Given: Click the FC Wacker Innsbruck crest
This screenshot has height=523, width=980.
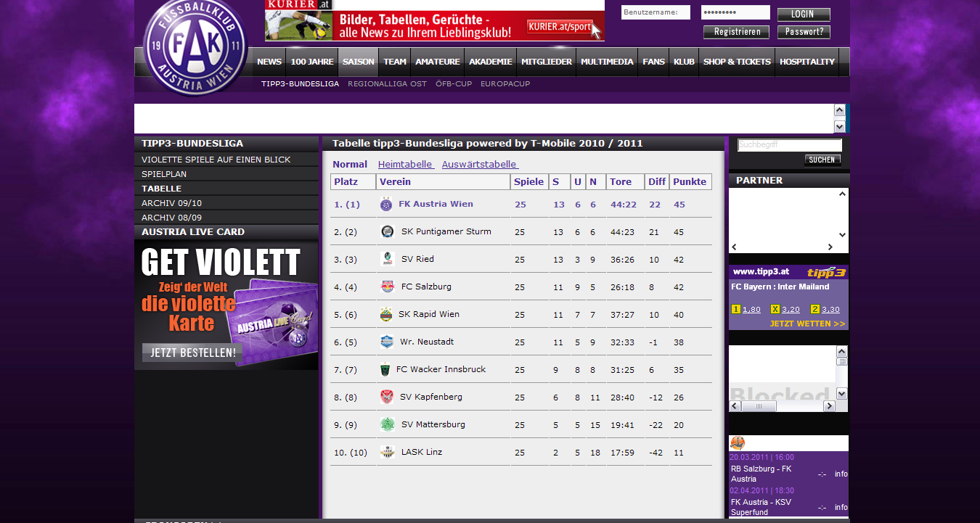Looking at the screenshot, I should 385,369.
